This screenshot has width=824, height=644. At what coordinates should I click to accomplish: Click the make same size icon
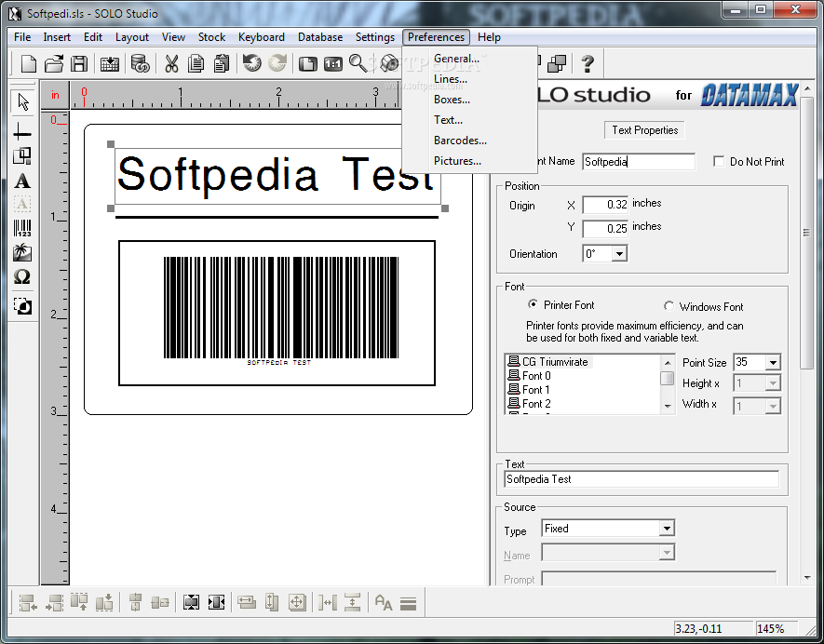tap(297, 602)
